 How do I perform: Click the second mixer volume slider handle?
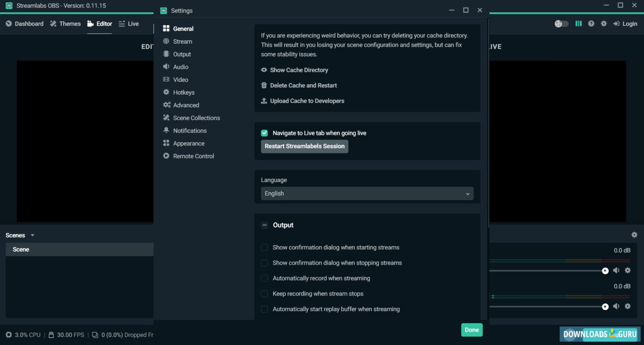605,307
